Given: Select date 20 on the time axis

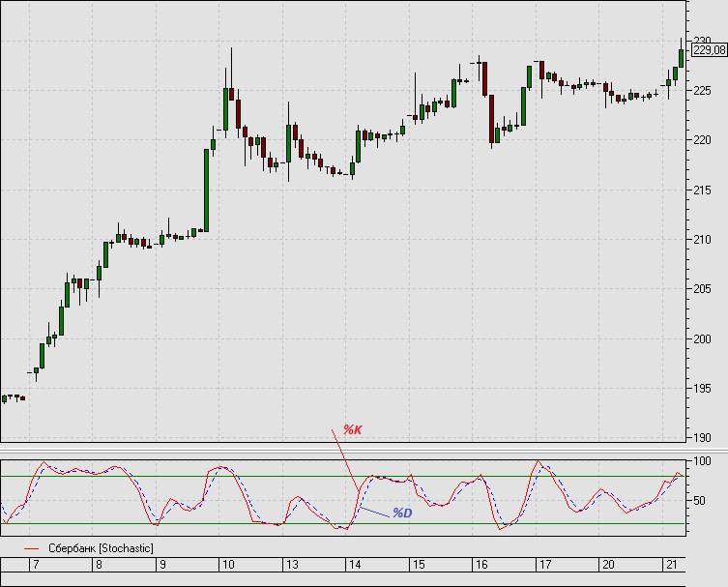Looking at the screenshot, I should (x=608, y=565).
